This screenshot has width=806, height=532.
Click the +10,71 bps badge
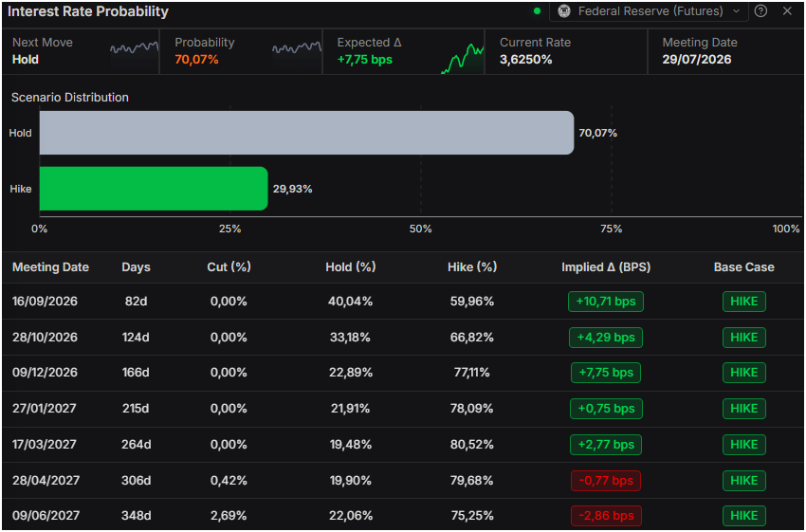click(606, 302)
